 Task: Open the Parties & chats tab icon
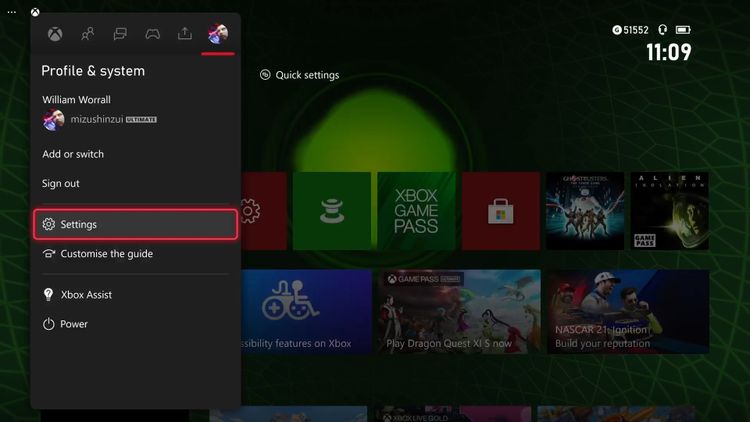pyautogui.click(x=120, y=34)
